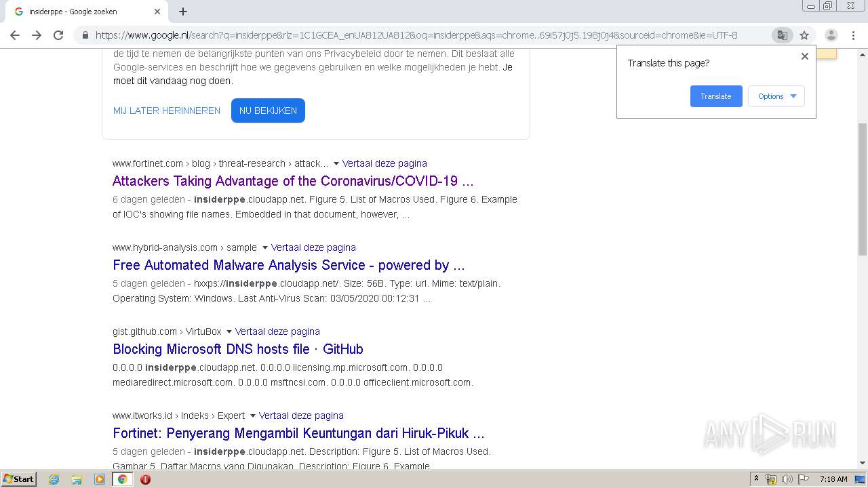Reload the Google search page
Image resolution: width=868 pixels, height=488 pixels.
58,35
